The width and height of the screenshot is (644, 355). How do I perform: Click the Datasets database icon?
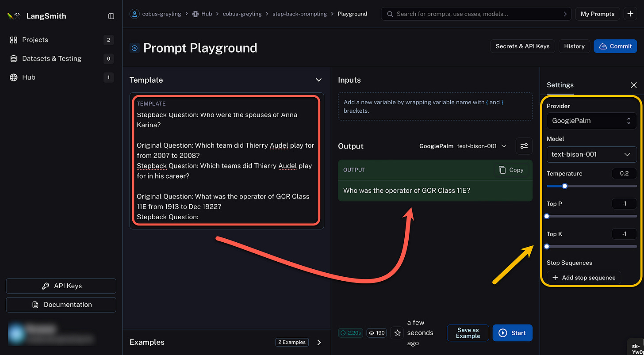click(x=14, y=58)
